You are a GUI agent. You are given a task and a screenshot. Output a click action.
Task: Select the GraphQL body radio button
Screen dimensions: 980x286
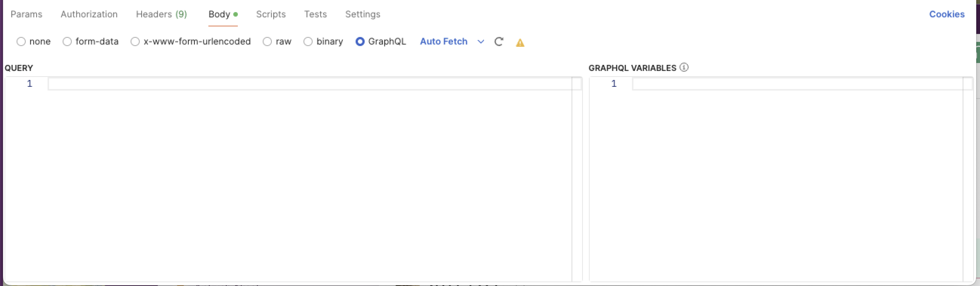point(360,42)
